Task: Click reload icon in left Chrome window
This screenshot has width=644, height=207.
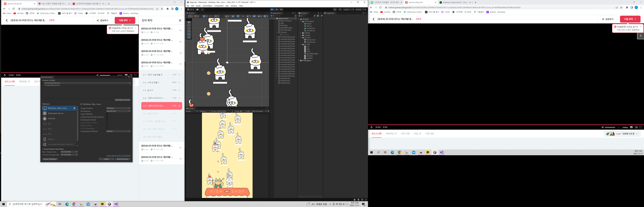Action: (14, 9)
